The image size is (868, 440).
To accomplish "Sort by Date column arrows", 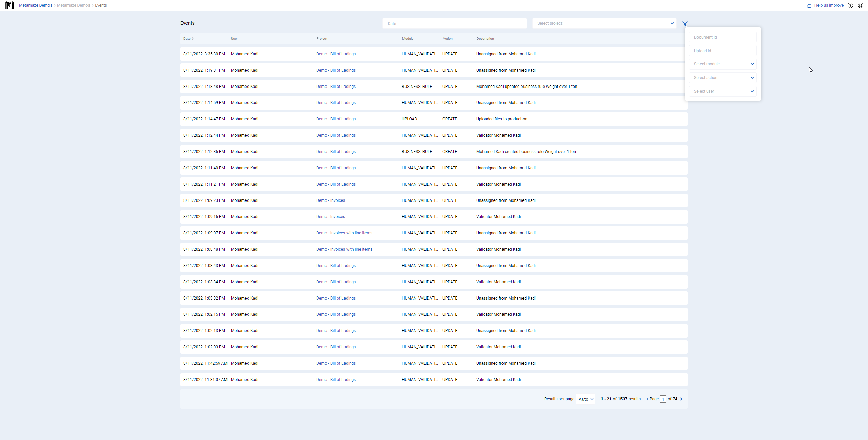I will [x=193, y=39].
